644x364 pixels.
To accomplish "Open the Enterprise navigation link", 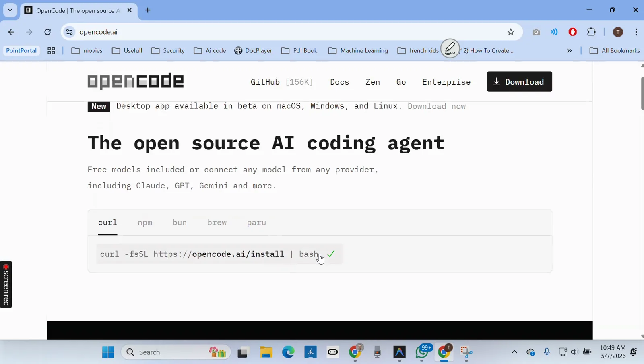I will click(446, 82).
